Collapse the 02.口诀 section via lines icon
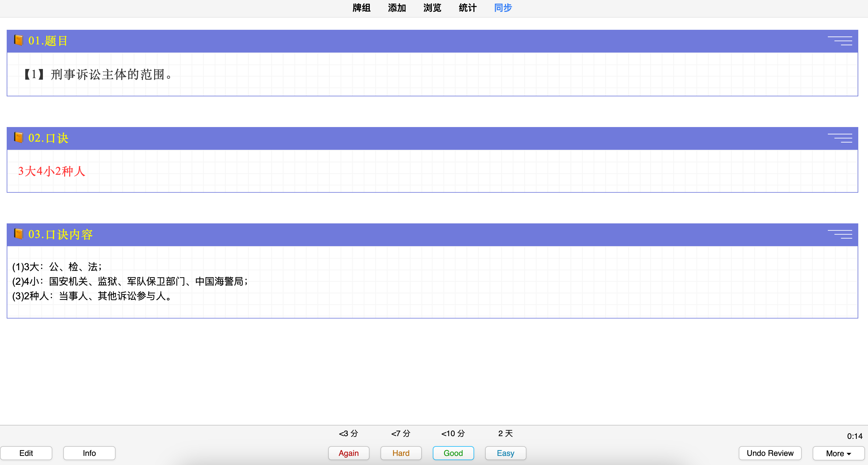The width and height of the screenshot is (868, 465). (840, 138)
